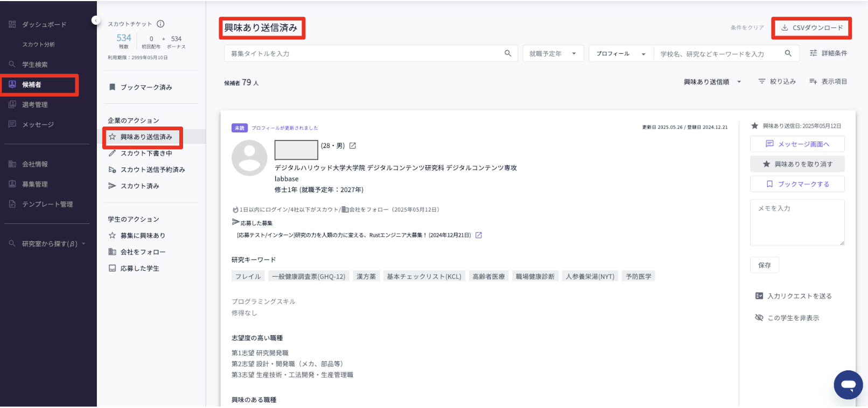This screenshot has height=408, width=868.
Task: Collapse the sidebar with the arrow button
Action: click(x=96, y=20)
